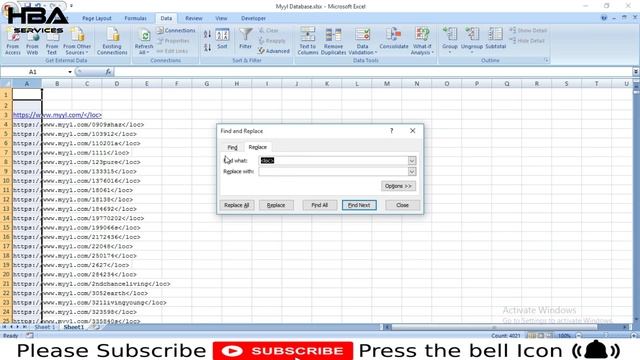Expand the Replace with history dropdown

tap(412, 171)
